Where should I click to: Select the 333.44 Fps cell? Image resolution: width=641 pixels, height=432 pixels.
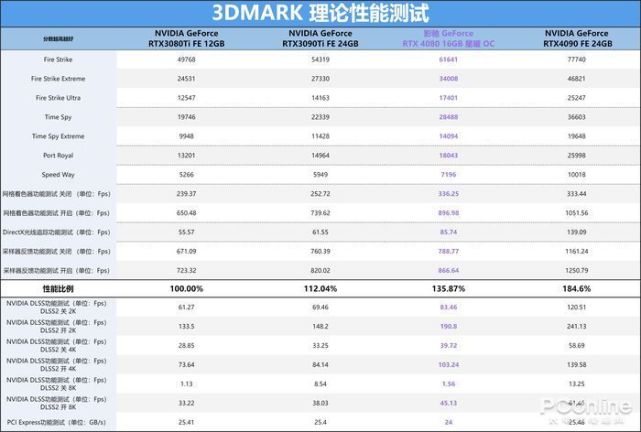tap(577, 194)
